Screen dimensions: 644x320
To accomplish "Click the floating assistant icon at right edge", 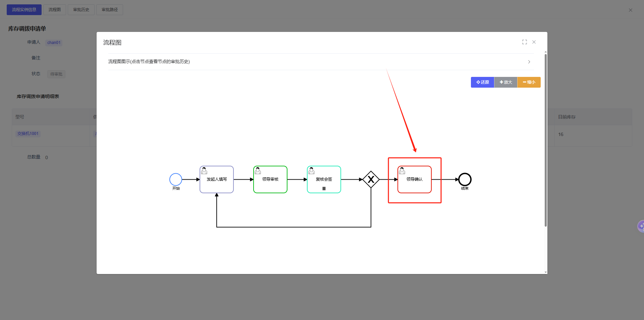I will 641,226.
